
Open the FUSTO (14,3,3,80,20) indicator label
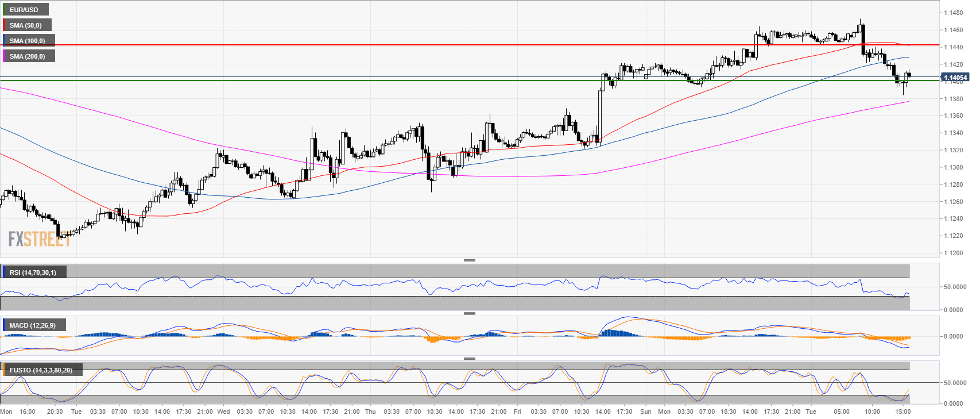41,370
